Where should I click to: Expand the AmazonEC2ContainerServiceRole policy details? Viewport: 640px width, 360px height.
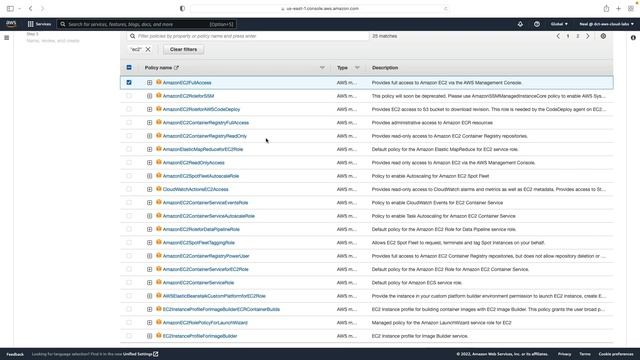point(149,282)
